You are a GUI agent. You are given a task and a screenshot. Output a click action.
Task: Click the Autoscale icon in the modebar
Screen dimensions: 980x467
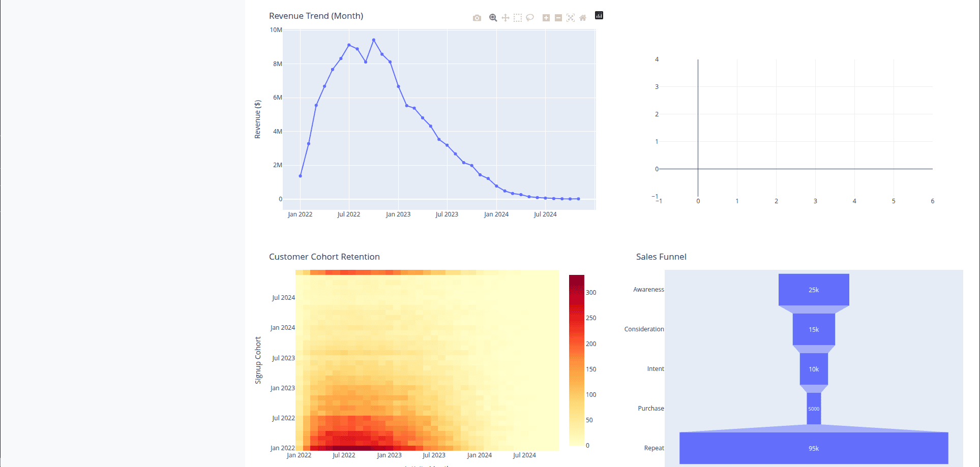click(571, 17)
